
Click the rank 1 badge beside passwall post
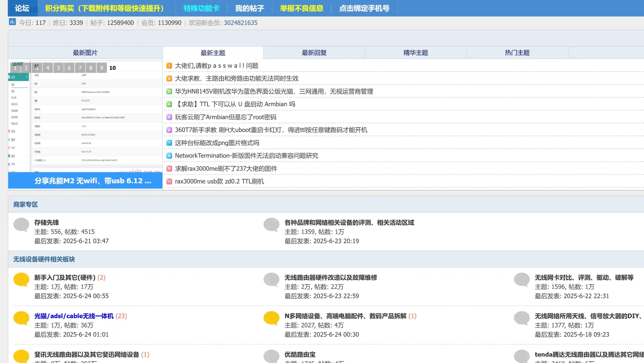click(x=169, y=66)
